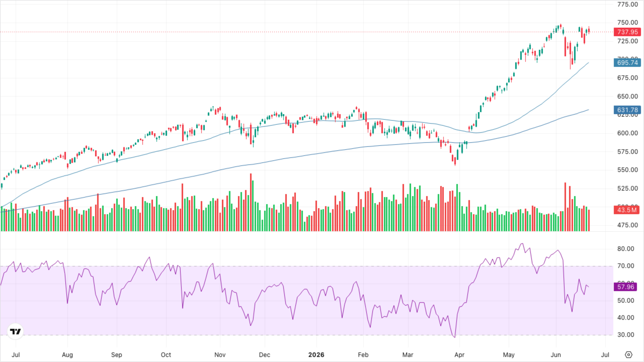Click the 600.00 price axis label
The height and width of the screenshot is (362, 644).
pyautogui.click(x=627, y=133)
